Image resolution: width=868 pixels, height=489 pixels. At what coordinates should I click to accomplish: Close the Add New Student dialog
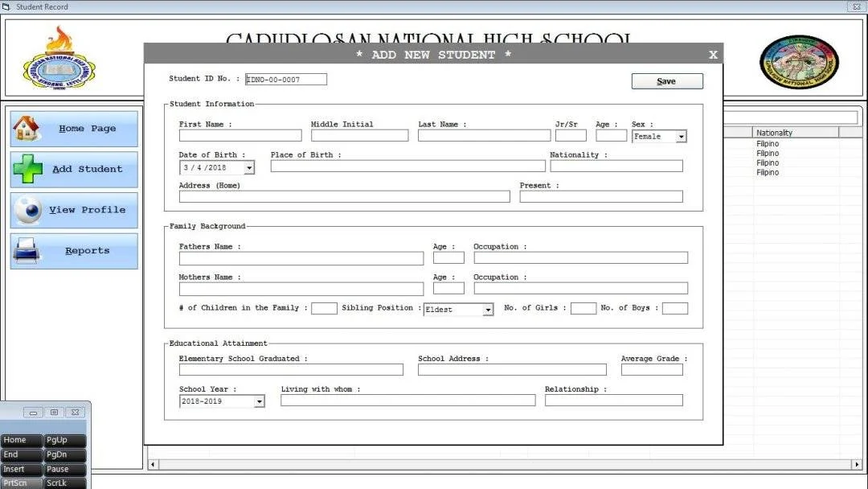(x=713, y=54)
